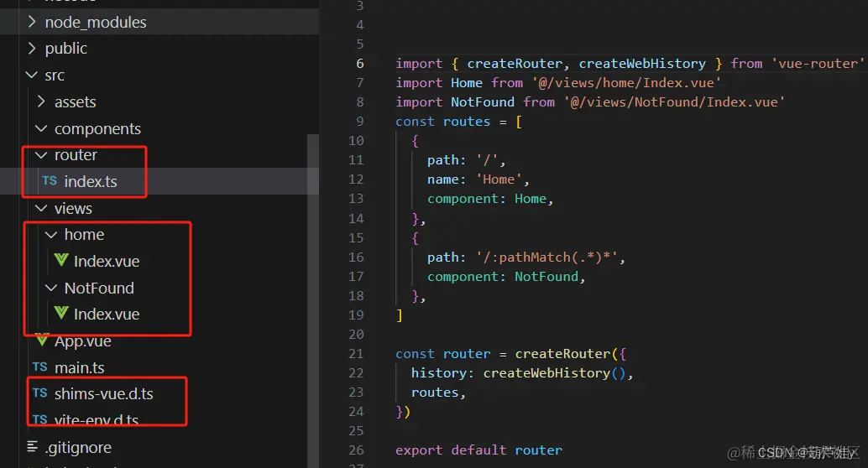Collapse the router folder chevron

[x=41, y=155]
